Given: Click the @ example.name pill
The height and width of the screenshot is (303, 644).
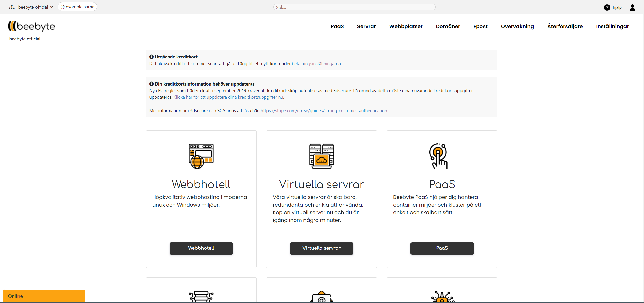Looking at the screenshot, I should 77,7.
